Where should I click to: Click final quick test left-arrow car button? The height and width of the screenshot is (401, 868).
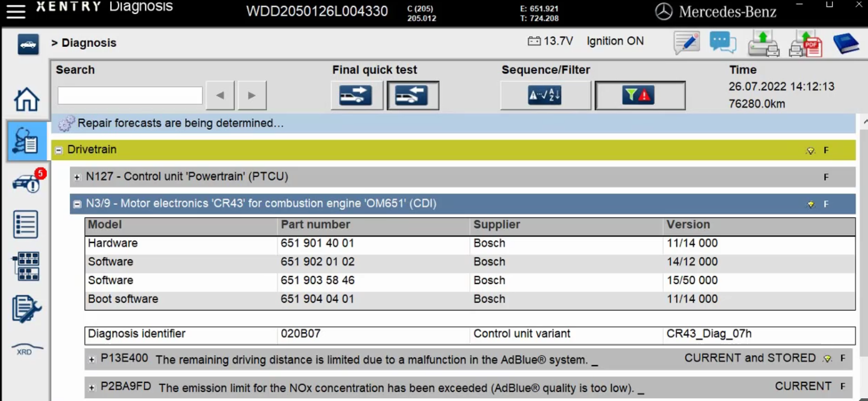point(412,95)
